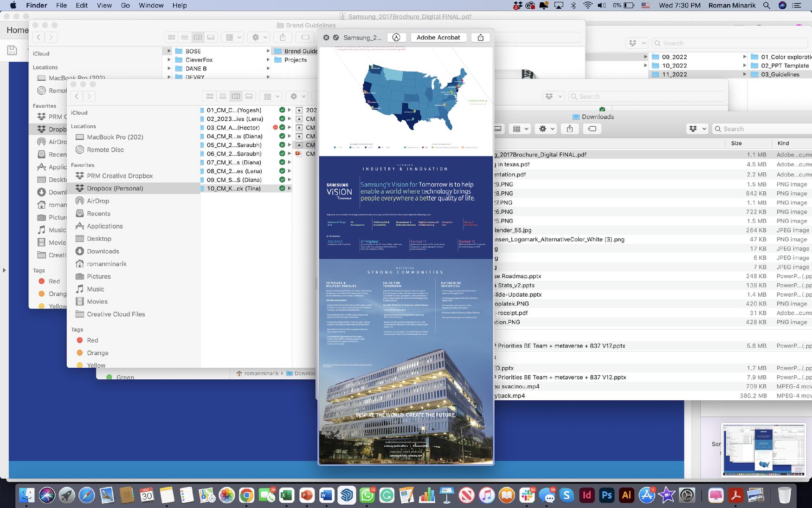Open PRM Creative Dropbox in front sidebar
The height and width of the screenshot is (508, 812).
point(134,176)
